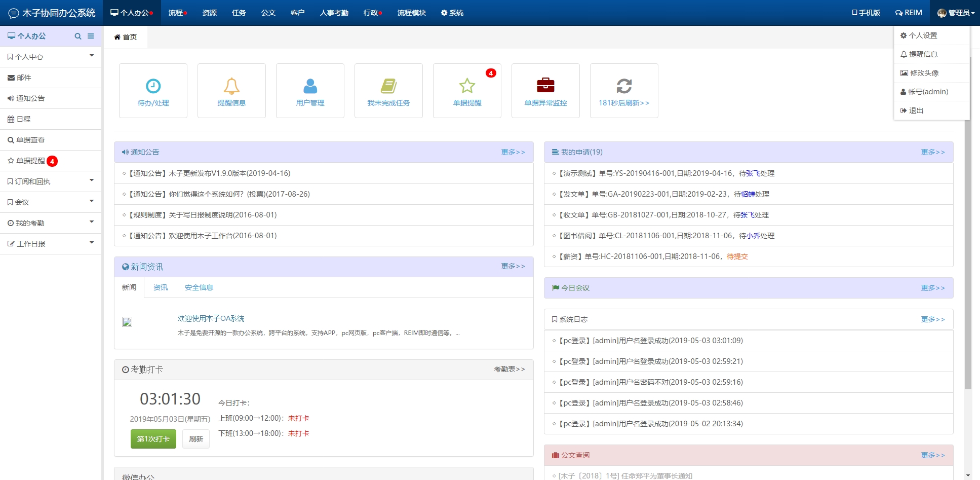The image size is (980, 480).
Task: Click the 木子协同办公系统 logo
Action: tap(52, 13)
